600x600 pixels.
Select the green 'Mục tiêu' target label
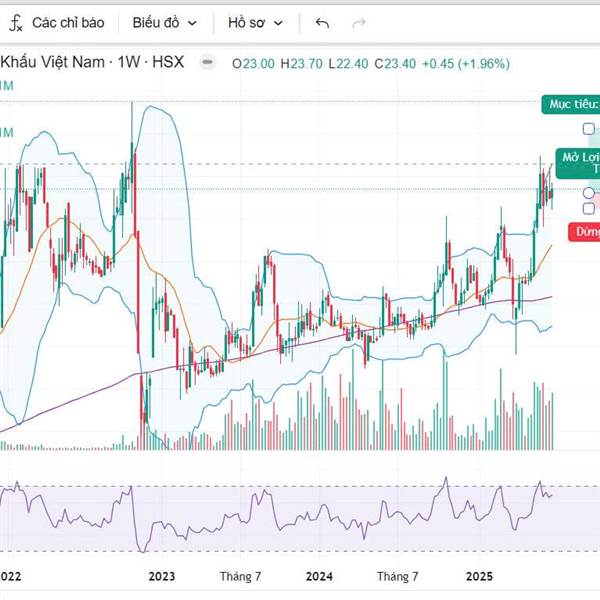coord(571,104)
